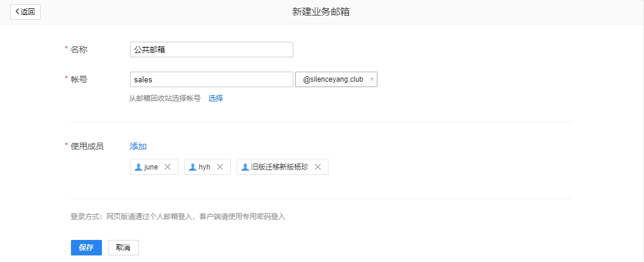Click the person icon beside hyh
The height and width of the screenshot is (262, 644).
pyautogui.click(x=193, y=167)
